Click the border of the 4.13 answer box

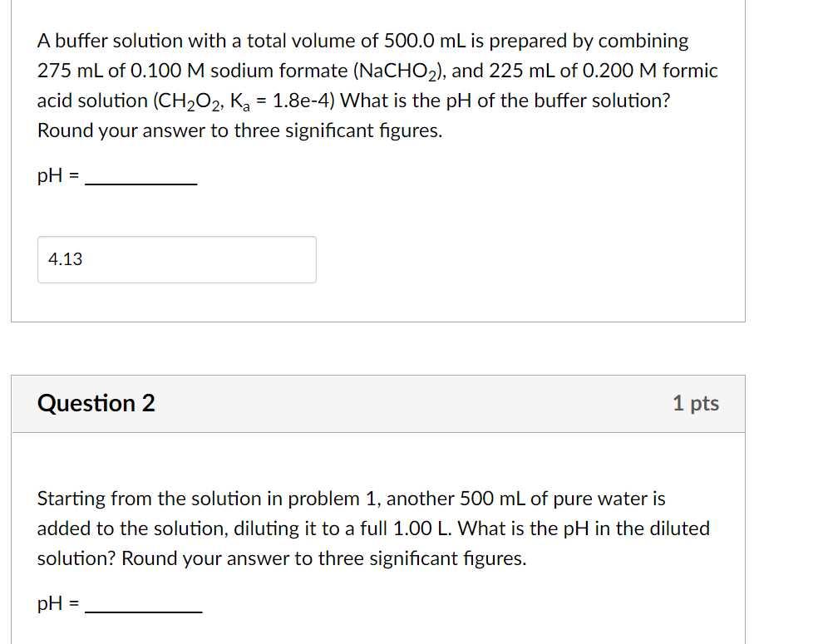(176, 238)
